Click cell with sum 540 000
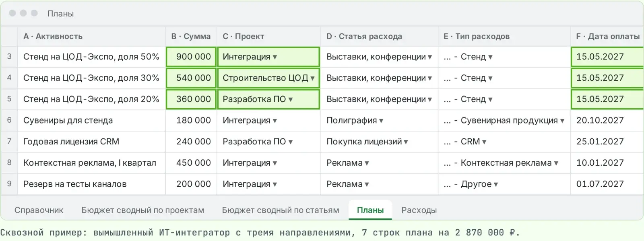644x241 pixels. (191, 78)
